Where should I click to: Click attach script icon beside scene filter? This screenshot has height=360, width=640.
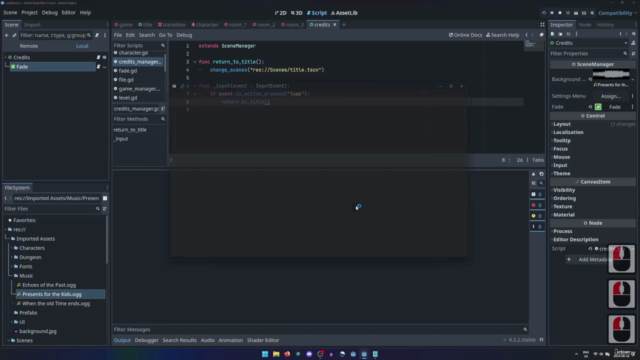click(97, 35)
